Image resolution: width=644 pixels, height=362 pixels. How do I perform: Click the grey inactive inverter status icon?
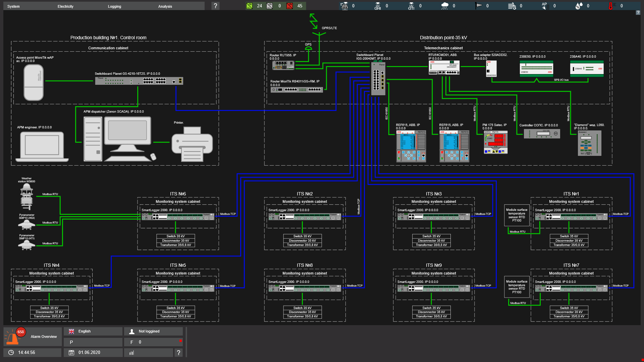pos(269,6)
